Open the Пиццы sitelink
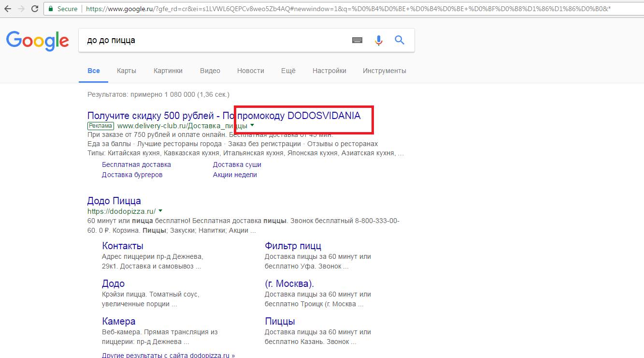 (280, 321)
